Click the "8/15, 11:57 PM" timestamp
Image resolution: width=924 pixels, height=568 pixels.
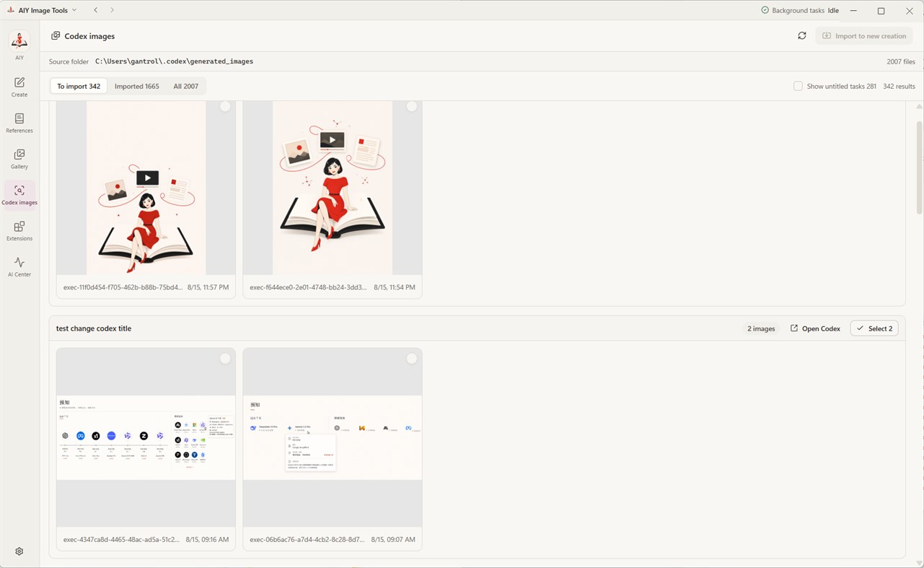pos(208,287)
